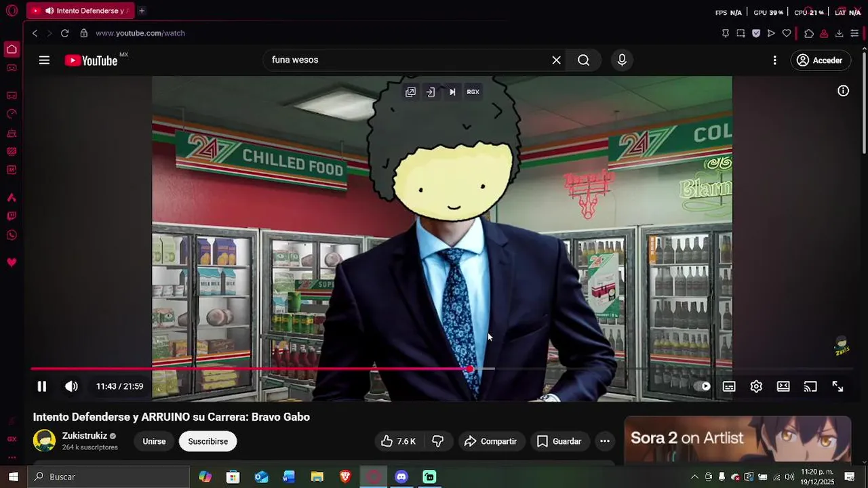
Task: Run search with the magnifier button
Action: 583,60
